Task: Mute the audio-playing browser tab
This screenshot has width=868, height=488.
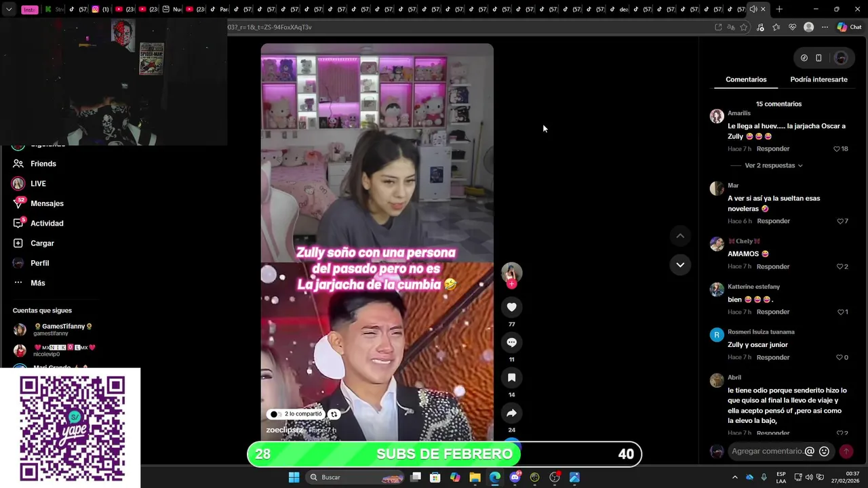Action: click(x=753, y=9)
